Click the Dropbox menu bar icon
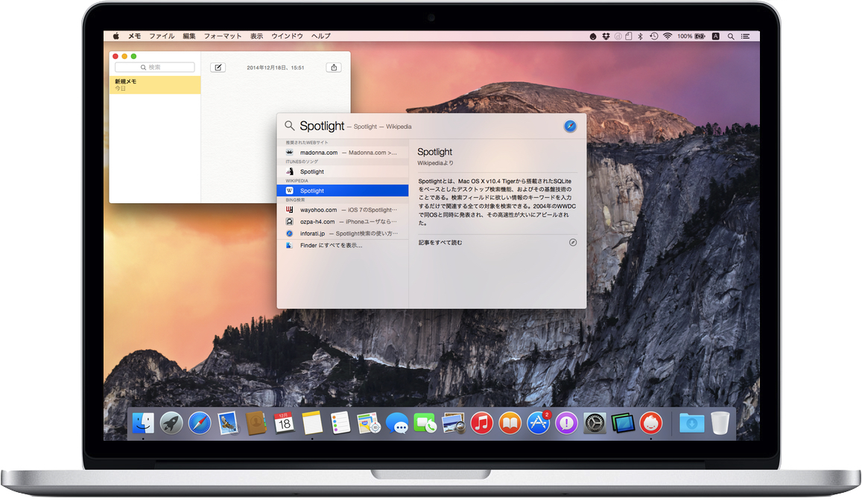 point(606,36)
